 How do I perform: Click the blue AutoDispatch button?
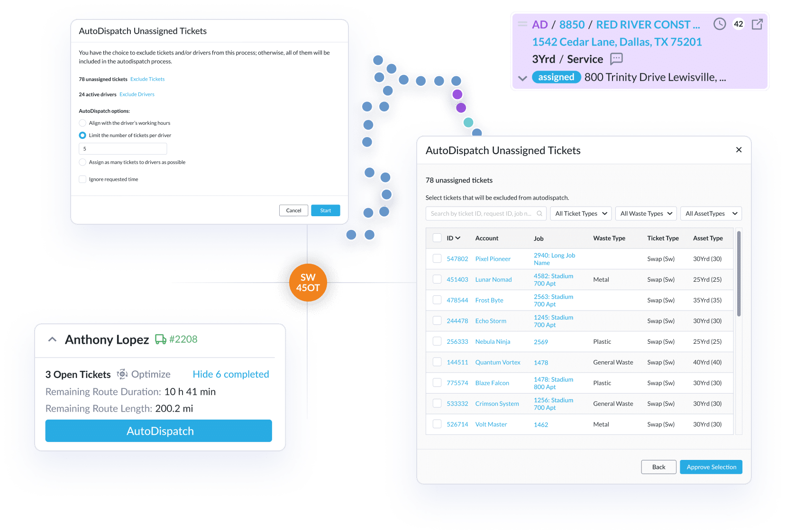coord(159,431)
